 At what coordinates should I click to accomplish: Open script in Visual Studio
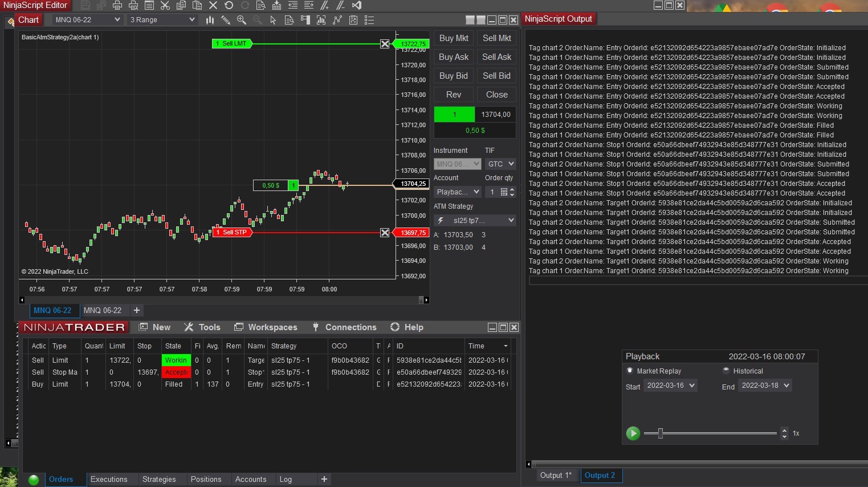pyautogui.click(x=357, y=5)
